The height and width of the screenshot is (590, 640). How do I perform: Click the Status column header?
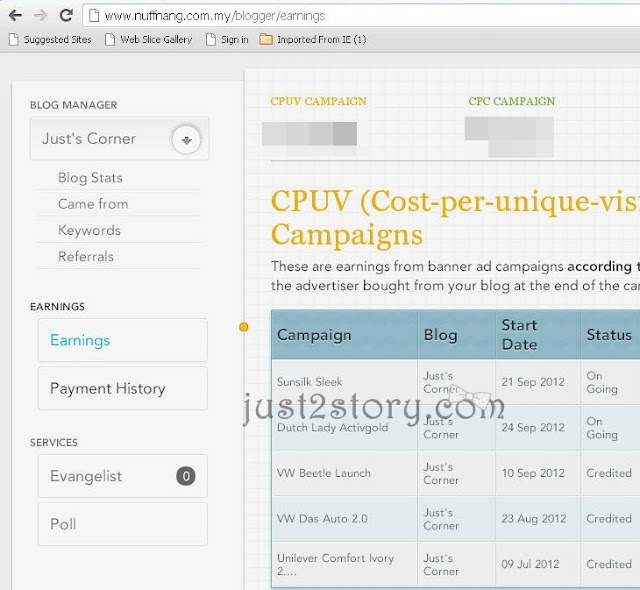click(x=611, y=335)
